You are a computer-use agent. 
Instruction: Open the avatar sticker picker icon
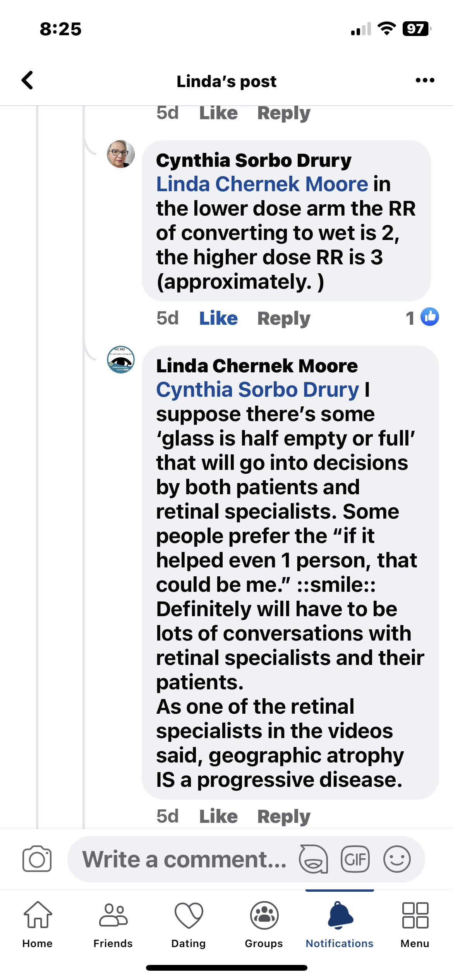pos(313,859)
